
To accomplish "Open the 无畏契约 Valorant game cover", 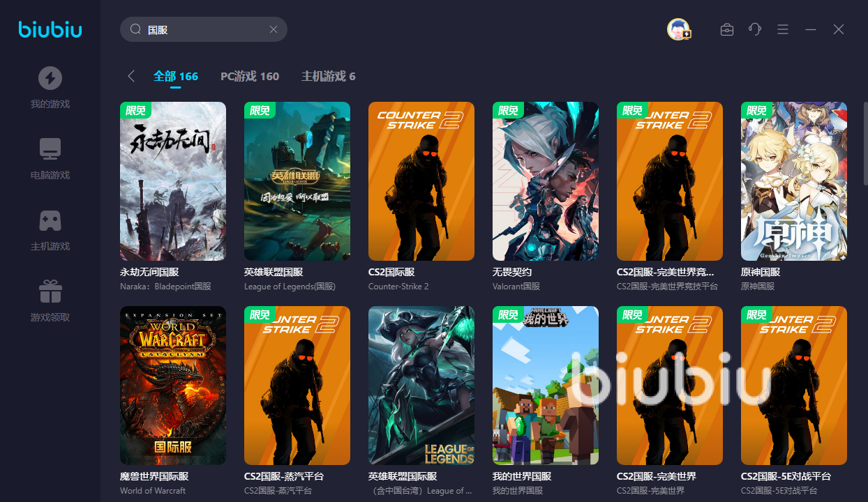I will click(546, 181).
